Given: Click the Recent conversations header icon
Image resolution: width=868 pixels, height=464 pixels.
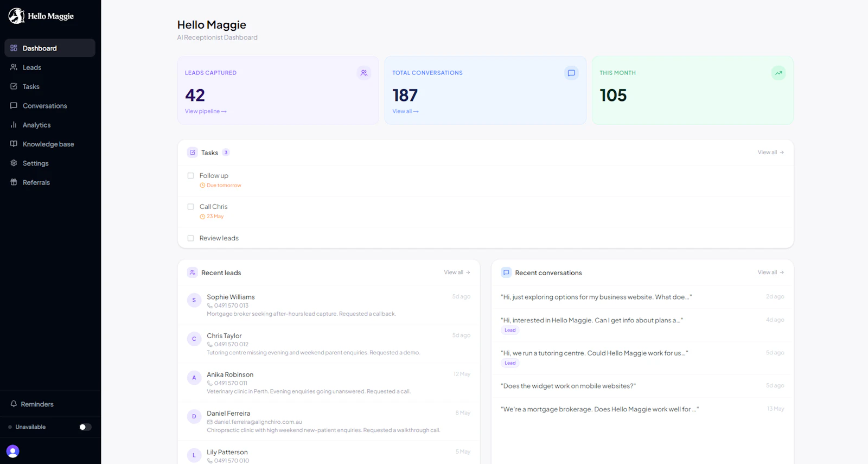Looking at the screenshot, I should point(506,272).
